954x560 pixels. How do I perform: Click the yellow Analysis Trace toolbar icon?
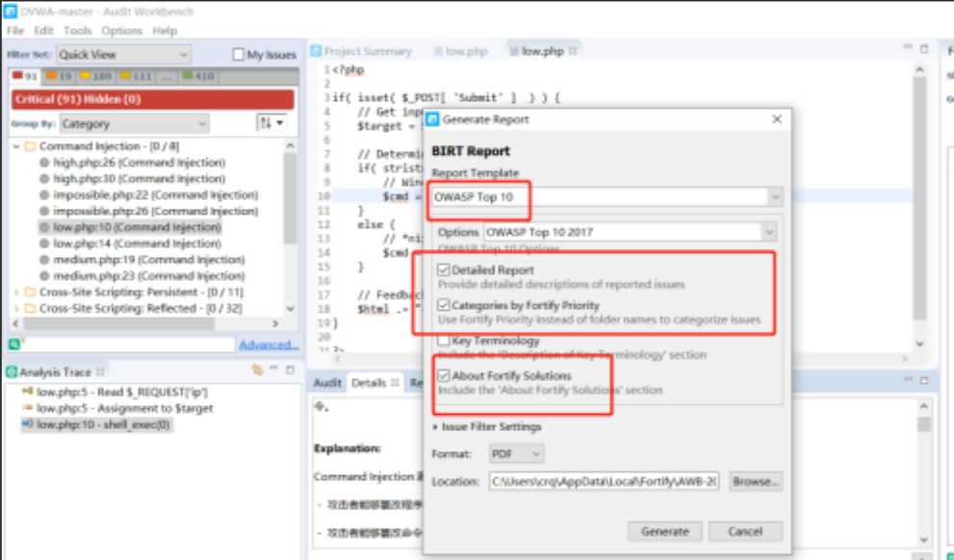[257, 370]
